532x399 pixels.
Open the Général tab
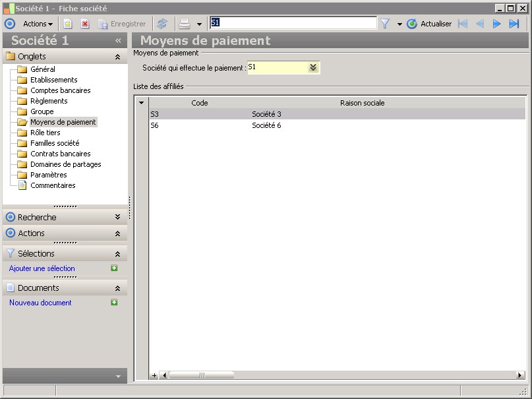[x=43, y=69]
